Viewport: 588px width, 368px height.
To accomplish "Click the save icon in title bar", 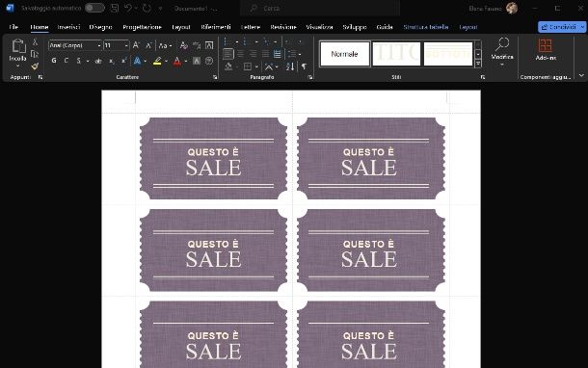I will pyautogui.click(x=115, y=8).
